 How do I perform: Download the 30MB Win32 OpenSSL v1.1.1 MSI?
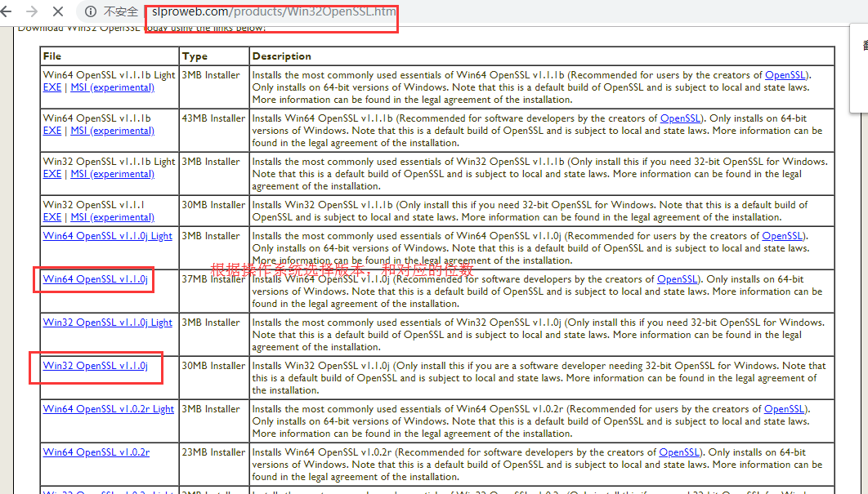pyautogui.click(x=112, y=217)
